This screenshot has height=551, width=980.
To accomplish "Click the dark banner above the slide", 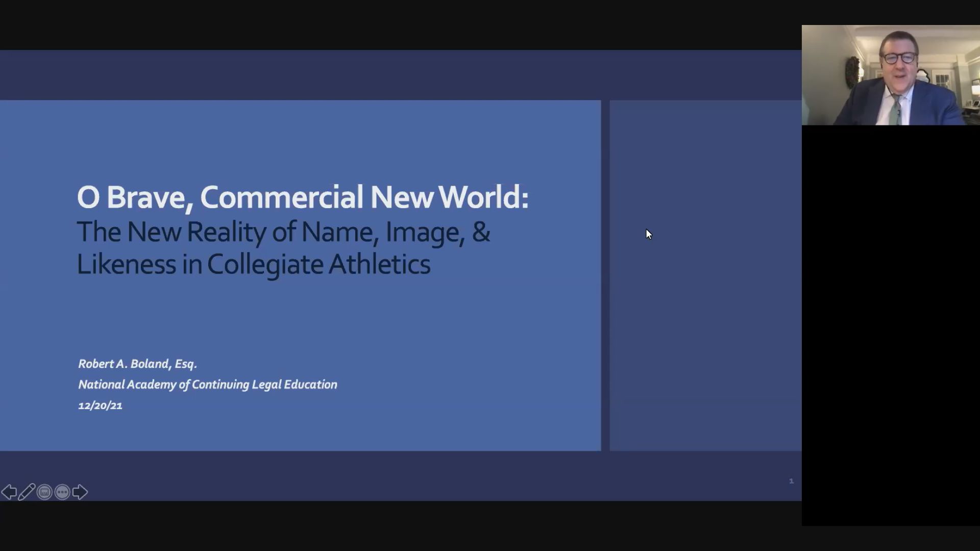I will [x=398, y=74].
